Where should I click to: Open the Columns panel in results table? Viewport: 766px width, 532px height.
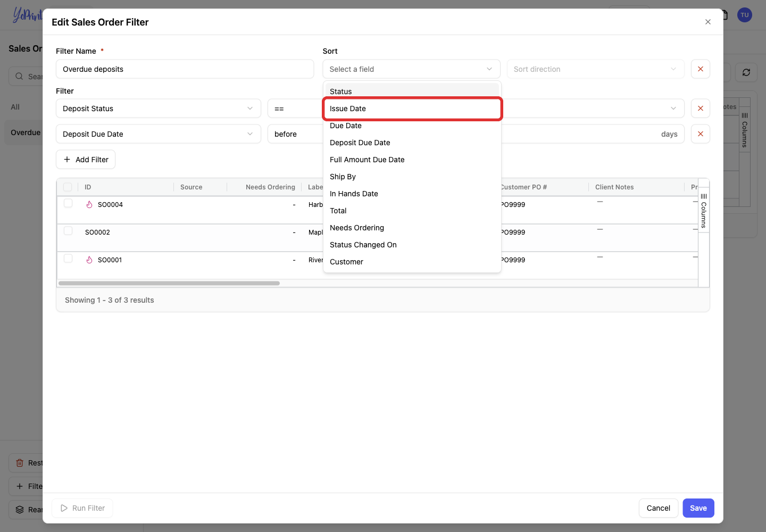click(703, 210)
